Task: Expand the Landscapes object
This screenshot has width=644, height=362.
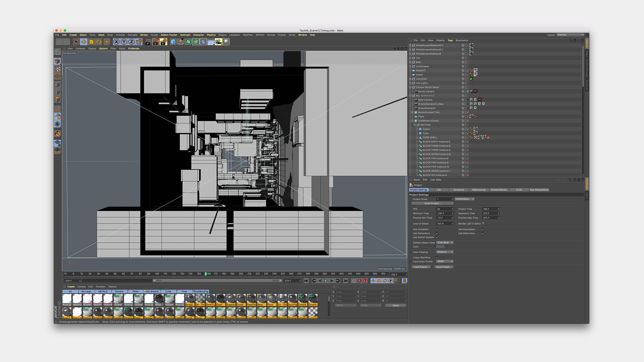Action: coord(410,66)
